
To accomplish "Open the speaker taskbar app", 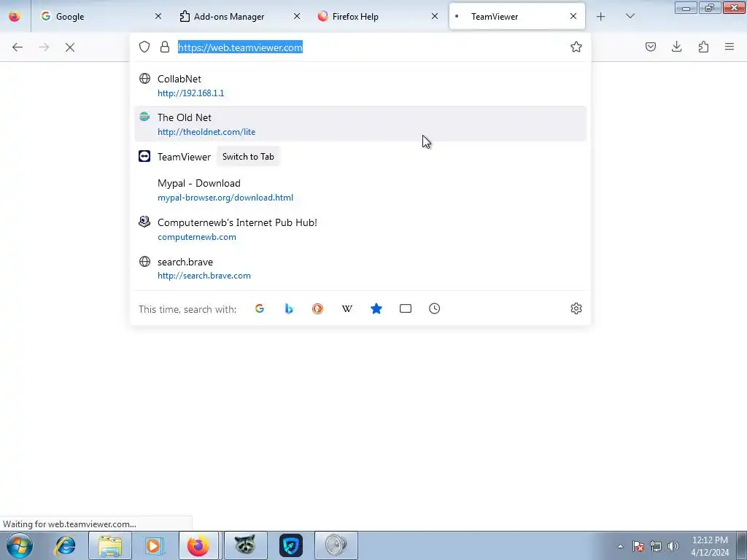I will tap(336, 545).
